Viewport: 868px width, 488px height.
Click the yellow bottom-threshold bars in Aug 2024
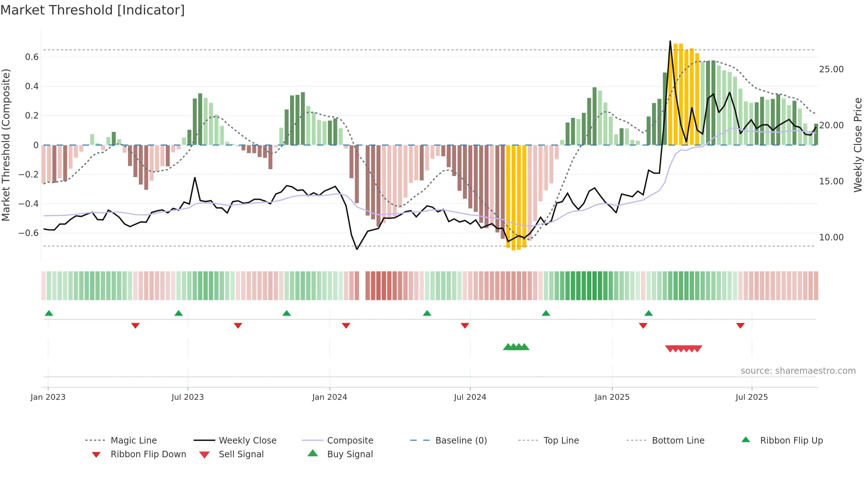516,197
